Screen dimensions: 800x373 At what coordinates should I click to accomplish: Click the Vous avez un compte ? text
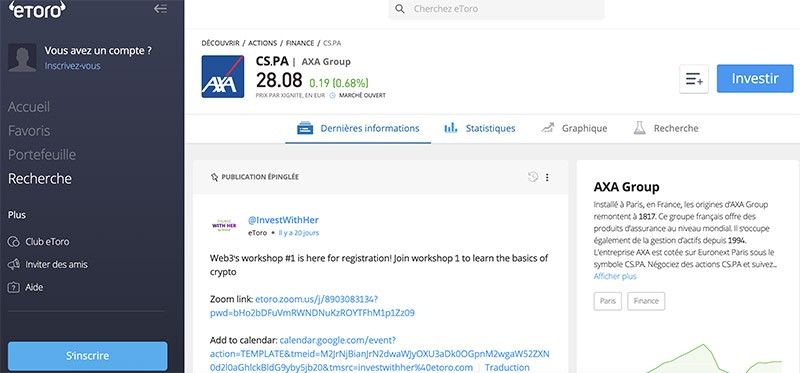98,51
